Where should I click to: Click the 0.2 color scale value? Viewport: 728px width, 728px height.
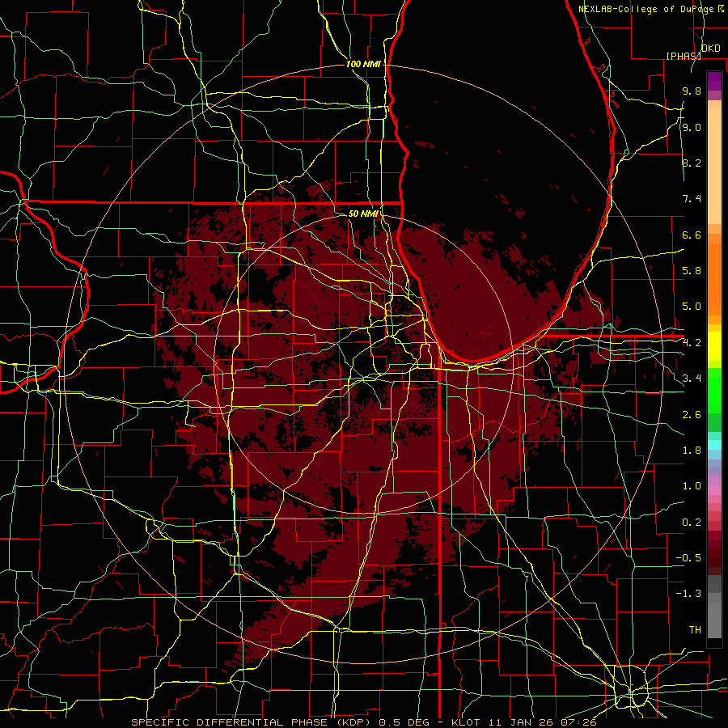point(692,523)
